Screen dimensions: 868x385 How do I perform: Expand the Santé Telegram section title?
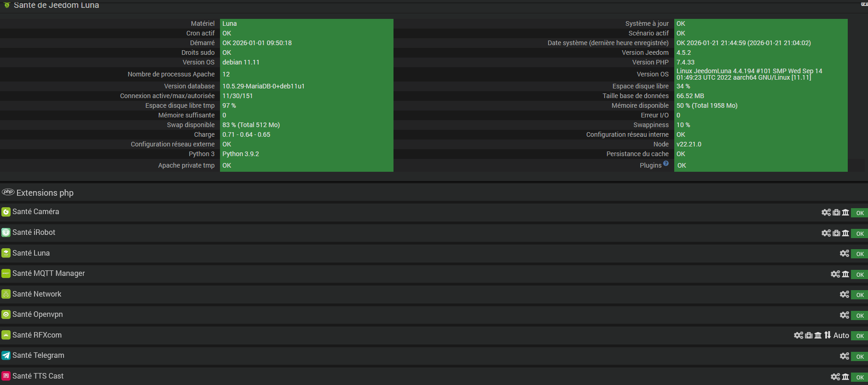tap(38, 356)
